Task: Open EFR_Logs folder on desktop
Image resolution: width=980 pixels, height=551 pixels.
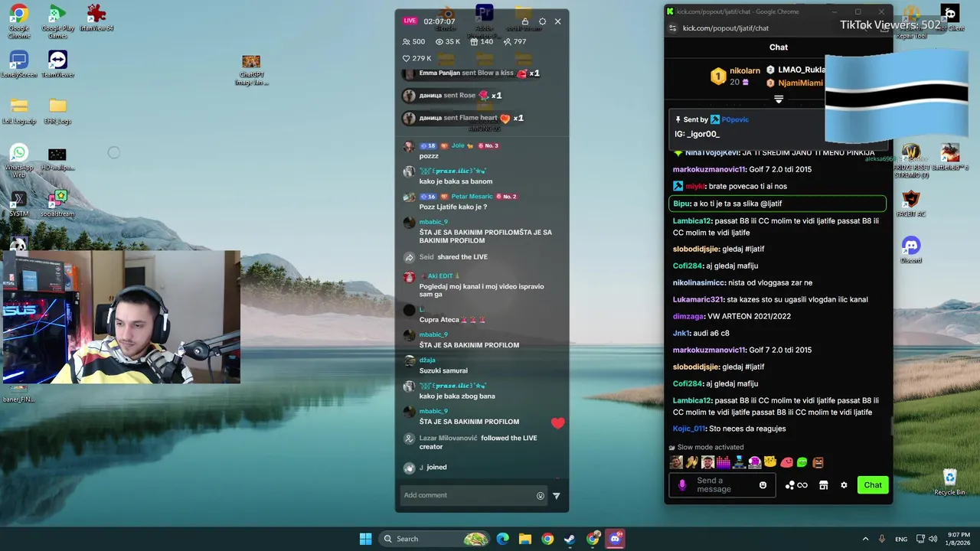Action: click(x=57, y=111)
